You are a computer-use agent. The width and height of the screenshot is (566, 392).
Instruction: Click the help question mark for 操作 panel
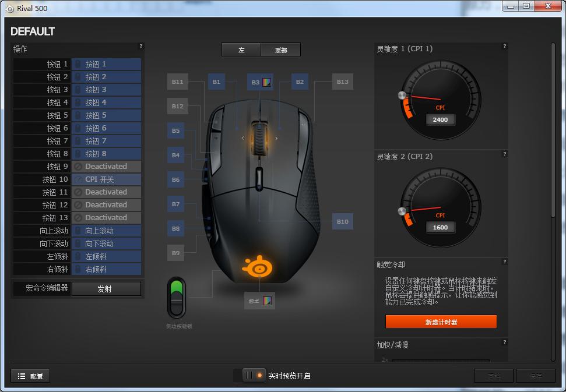(x=140, y=46)
